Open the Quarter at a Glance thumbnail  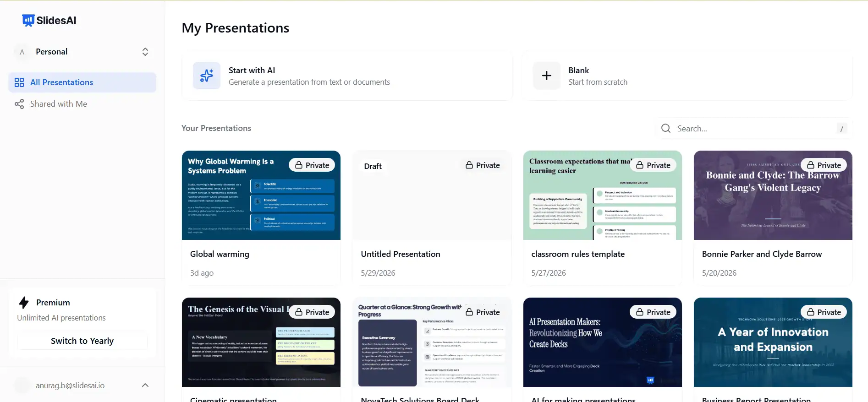tap(432, 342)
